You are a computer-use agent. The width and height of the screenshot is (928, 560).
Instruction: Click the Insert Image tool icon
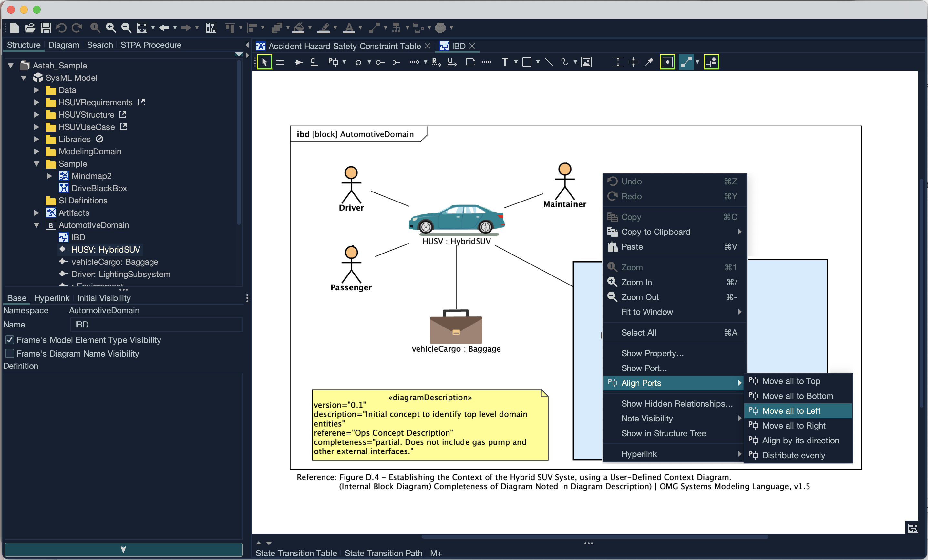click(x=586, y=62)
